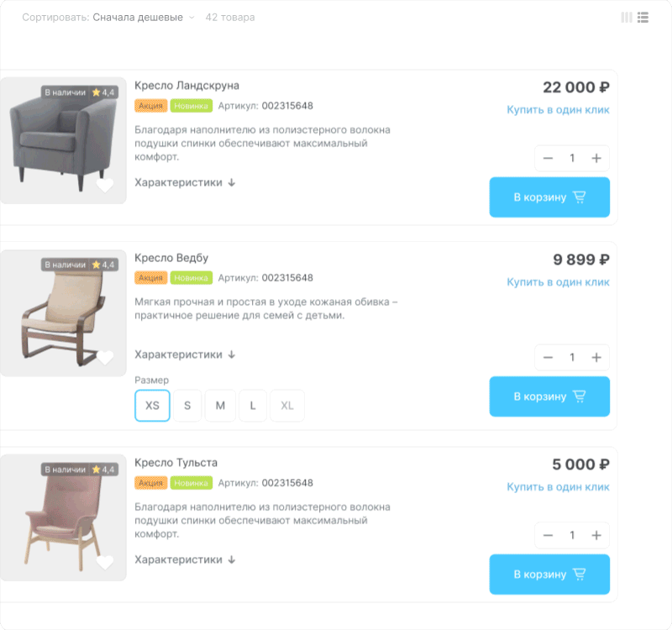672x630 pixels.
Task: Choose size L option
Action: pyautogui.click(x=253, y=406)
